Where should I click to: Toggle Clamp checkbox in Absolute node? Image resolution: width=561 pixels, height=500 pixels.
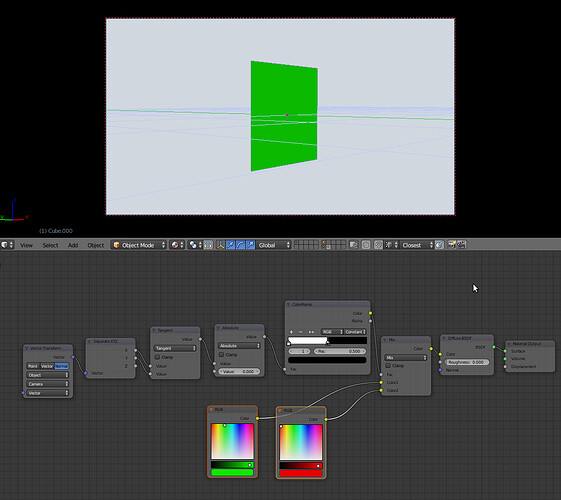[221, 354]
